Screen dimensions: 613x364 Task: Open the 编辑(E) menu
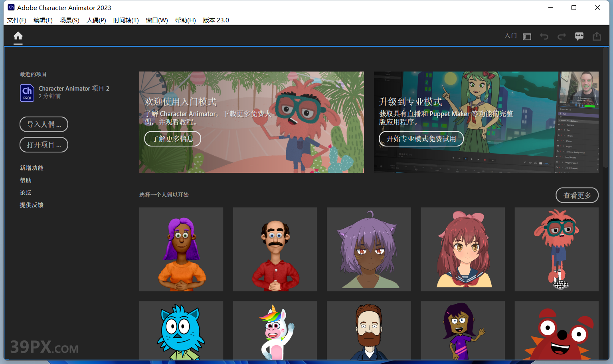coord(43,20)
